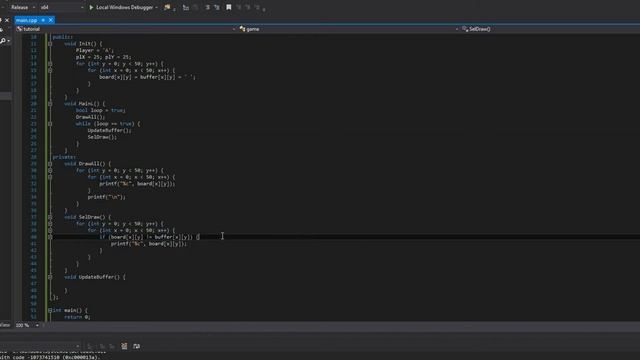
Task: Open the x64 platform dropdown
Action: pos(61,7)
